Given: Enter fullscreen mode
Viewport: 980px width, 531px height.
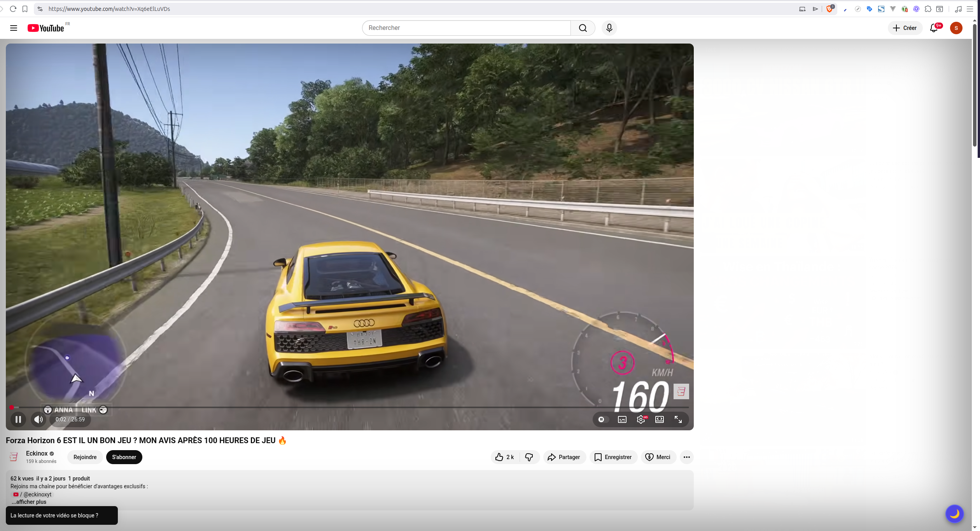Looking at the screenshot, I should click(678, 419).
